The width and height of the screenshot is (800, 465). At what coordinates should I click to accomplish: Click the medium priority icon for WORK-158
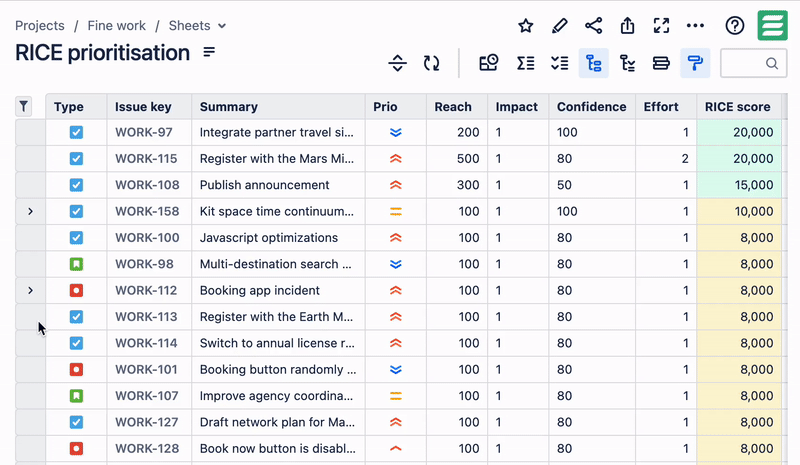pyautogui.click(x=395, y=211)
